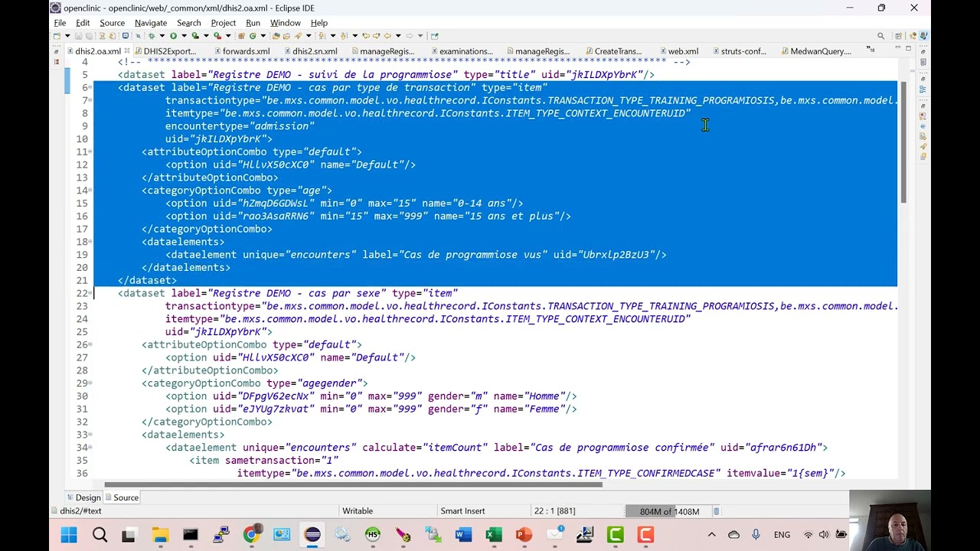Minimize the editor area button
980x551 pixels.
click(x=898, y=47)
